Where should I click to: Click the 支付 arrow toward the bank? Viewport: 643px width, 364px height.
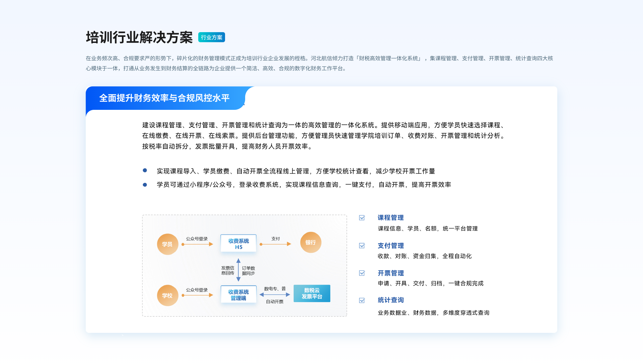click(x=275, y=244)
